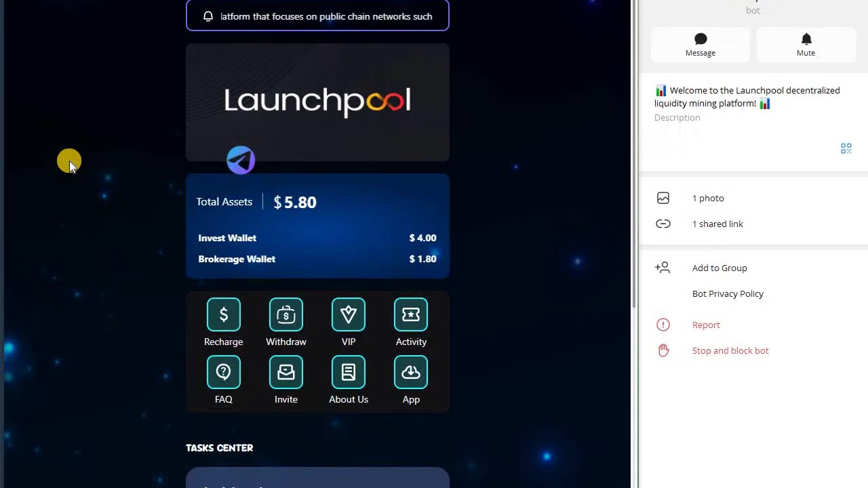Open Bot Privacy Policy
868x488 pixels.
pos(728,293)
